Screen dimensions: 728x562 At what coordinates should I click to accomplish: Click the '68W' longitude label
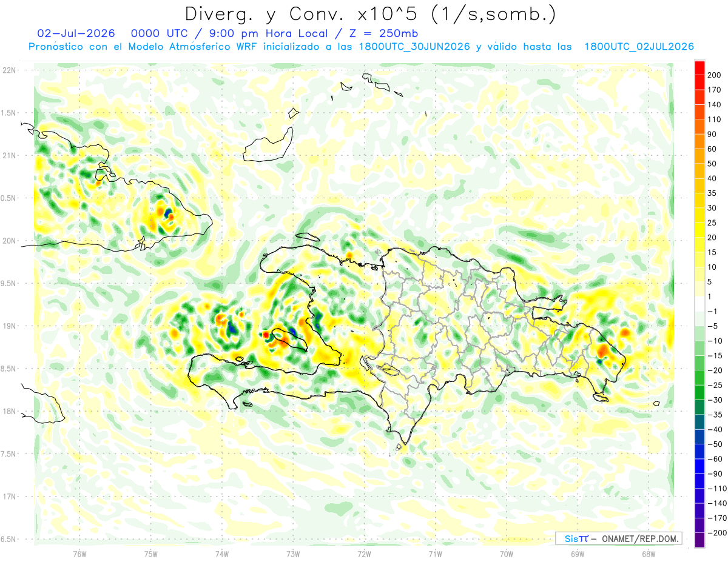tap(649, 553)
